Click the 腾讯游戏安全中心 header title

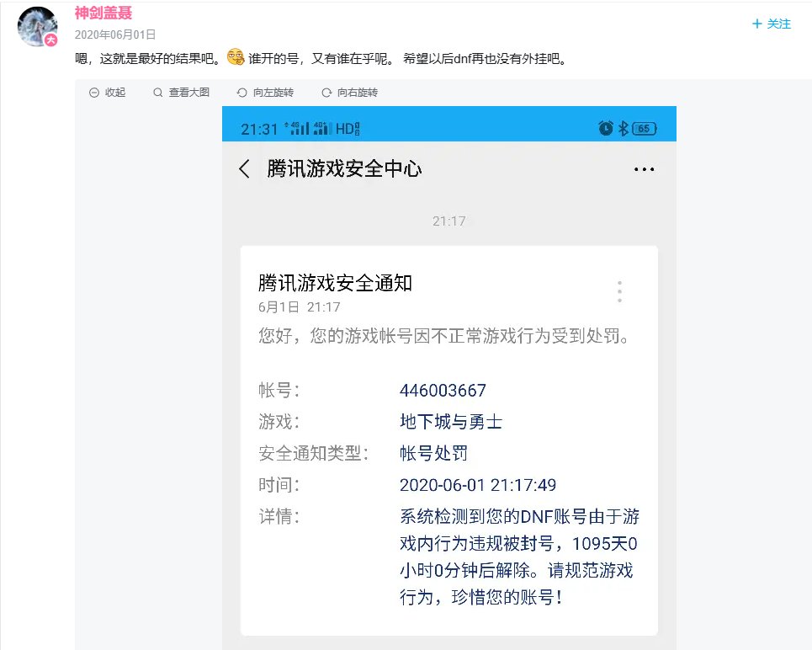[x=344, y=169]
